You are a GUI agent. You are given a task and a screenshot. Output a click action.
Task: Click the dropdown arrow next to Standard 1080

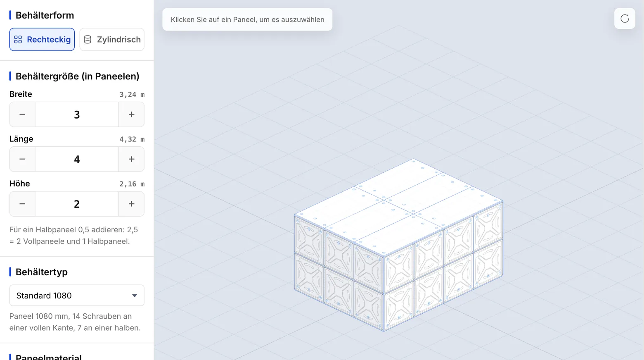134,296
